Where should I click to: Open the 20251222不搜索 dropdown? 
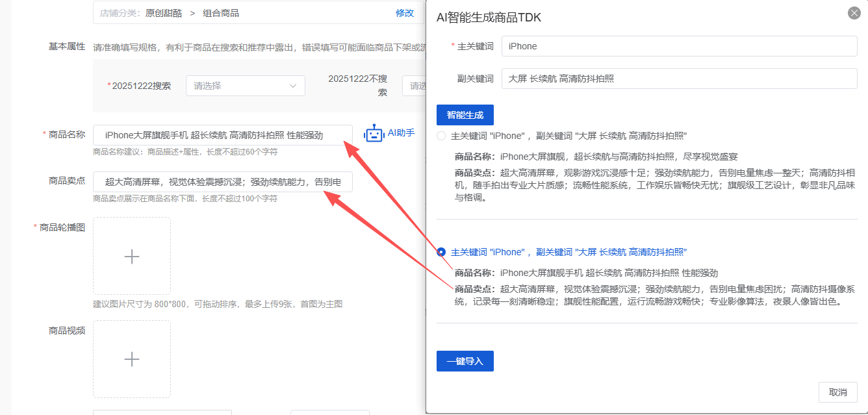coord(413,86)
